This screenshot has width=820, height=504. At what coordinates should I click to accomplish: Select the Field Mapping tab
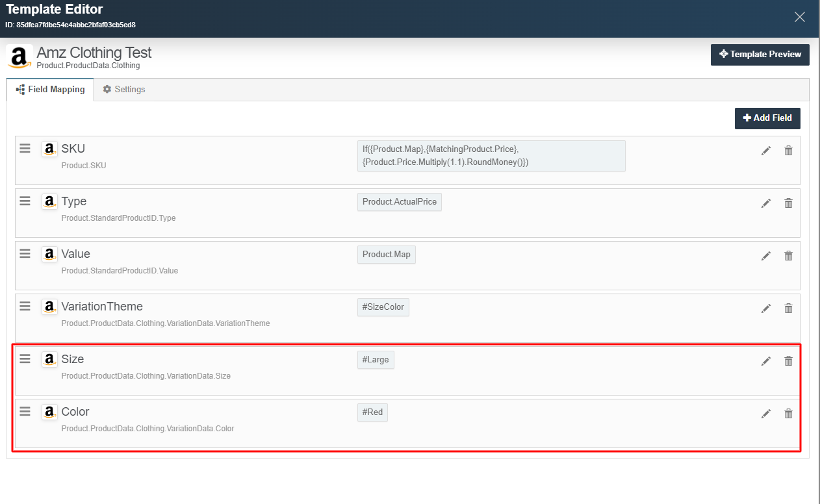click(x=50, y=90)
